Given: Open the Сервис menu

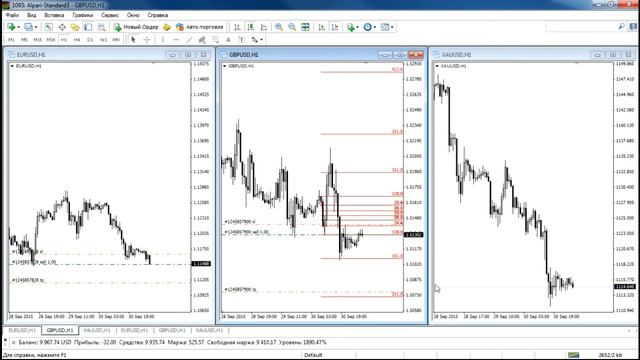Looking at the screenshot, I should click(x=110, y=15).
